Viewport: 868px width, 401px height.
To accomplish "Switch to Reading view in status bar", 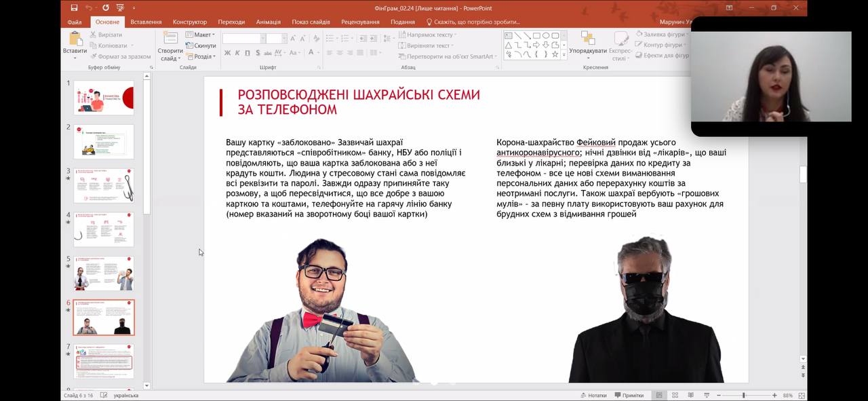I will pos(690,395).
